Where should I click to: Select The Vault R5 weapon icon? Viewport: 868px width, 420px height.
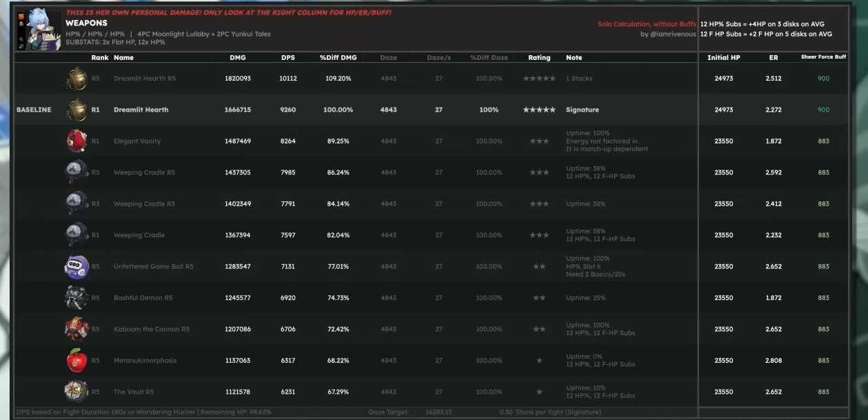[77, 392]
